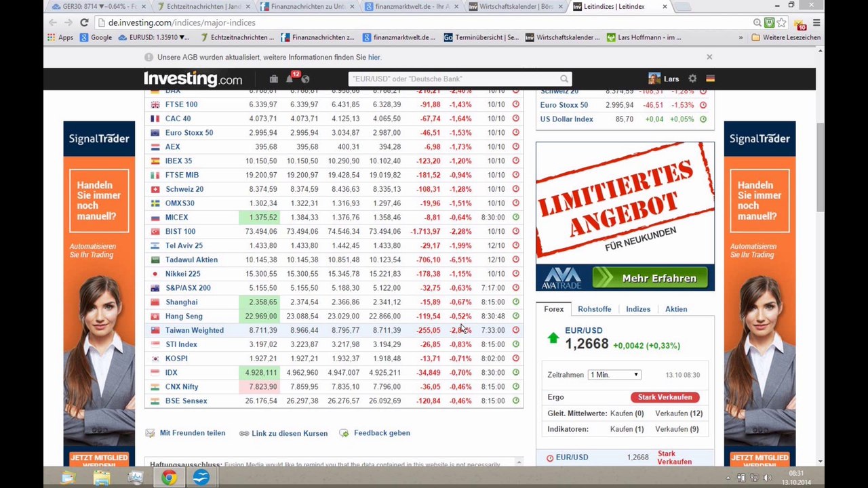Click the Feedback geben speech icon
Viewport: 868px width, 488px height.
[x=344, y=433]
